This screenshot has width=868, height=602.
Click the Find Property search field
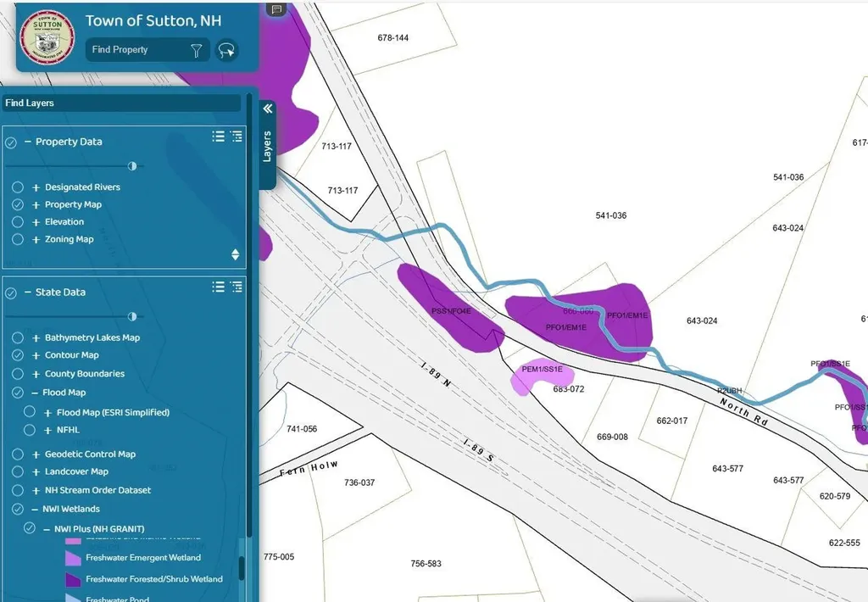[x=136, y=50]
